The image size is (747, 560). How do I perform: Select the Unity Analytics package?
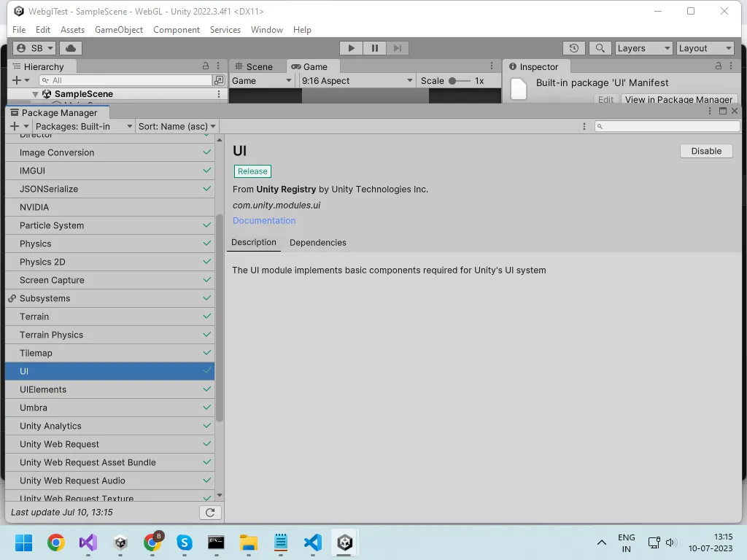(109, 426)
